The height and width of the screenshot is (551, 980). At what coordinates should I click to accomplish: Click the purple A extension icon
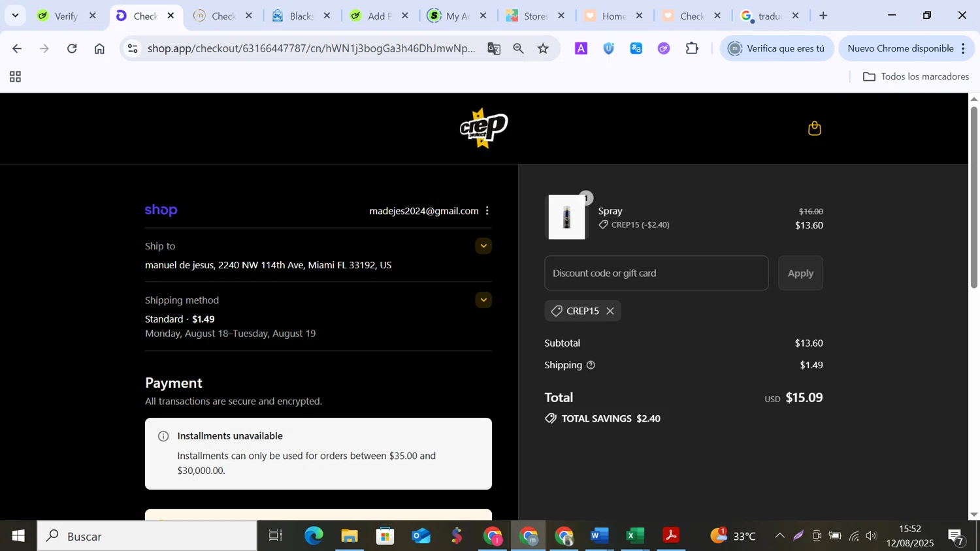[x=581, y=48]
